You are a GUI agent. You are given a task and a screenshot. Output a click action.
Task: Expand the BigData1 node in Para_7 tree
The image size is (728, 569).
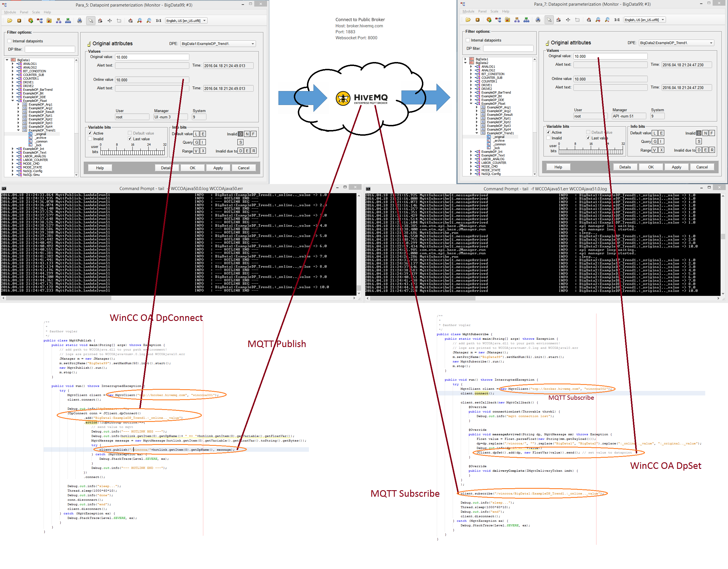[465, 59]
